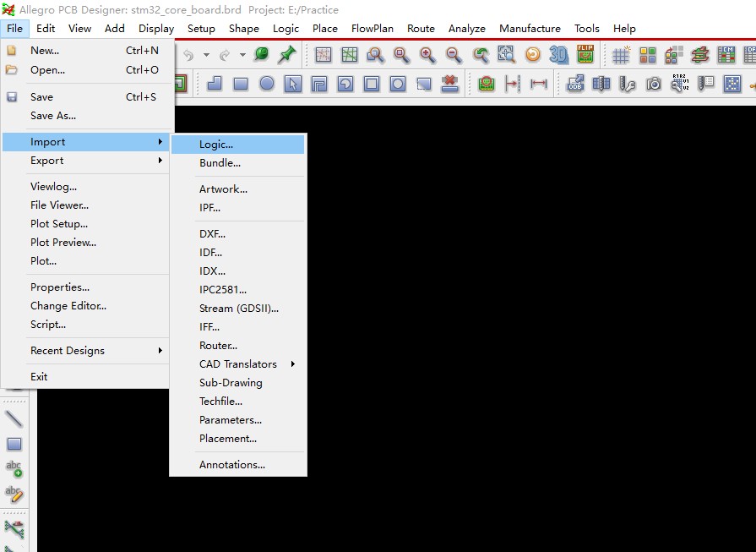Choose Open... in File menu
Screen dimensions: 756x552
pos(87,69)
